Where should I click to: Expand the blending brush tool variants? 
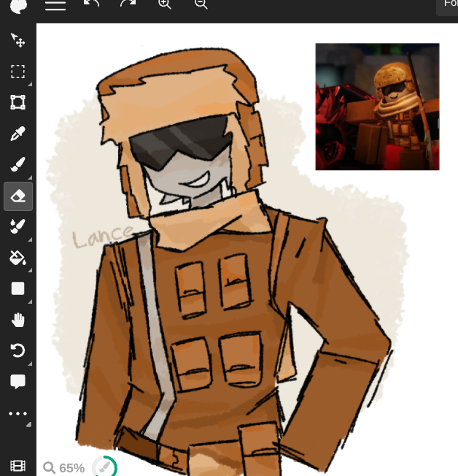[x=30, y=239]
